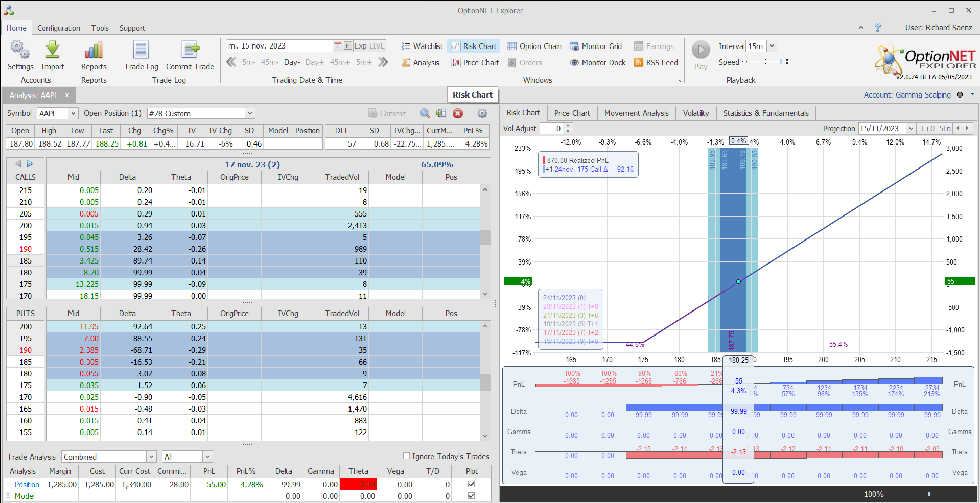The height and width of the screenshot is (503, 980).
Task: Jump back with the double left chevron
Action: coord(231,62)
